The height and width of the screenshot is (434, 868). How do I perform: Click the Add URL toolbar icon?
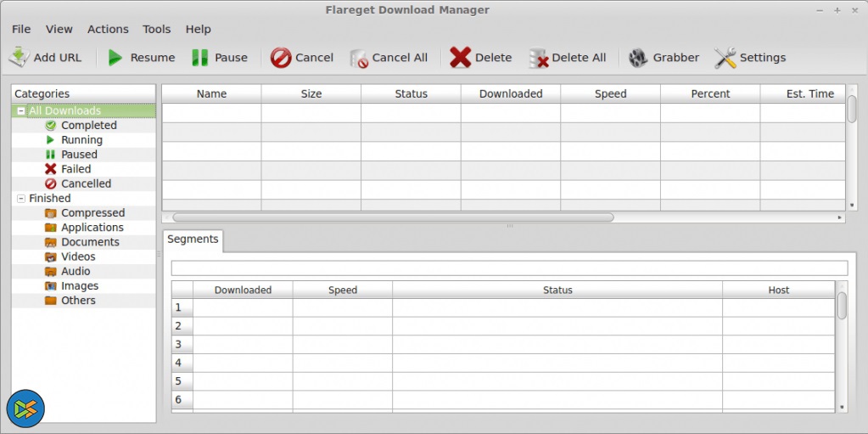pyautogui.click(x=19, y=58)
